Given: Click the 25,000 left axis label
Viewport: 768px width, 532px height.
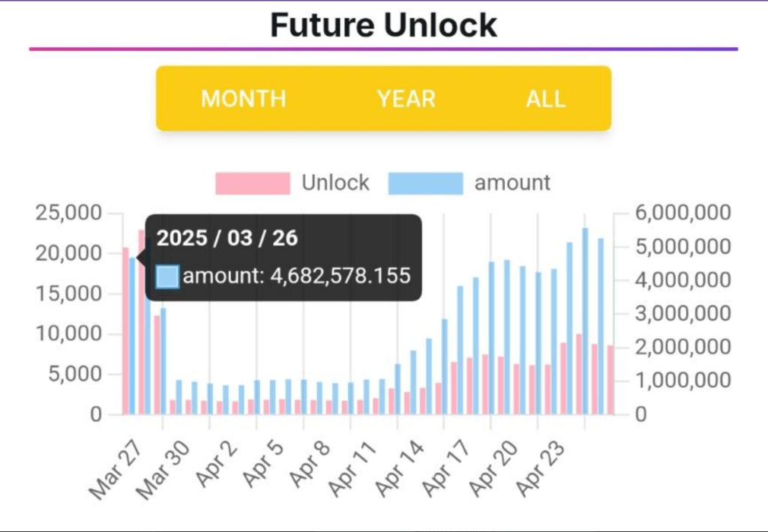Looking at the screenshot, I should 69,213.
